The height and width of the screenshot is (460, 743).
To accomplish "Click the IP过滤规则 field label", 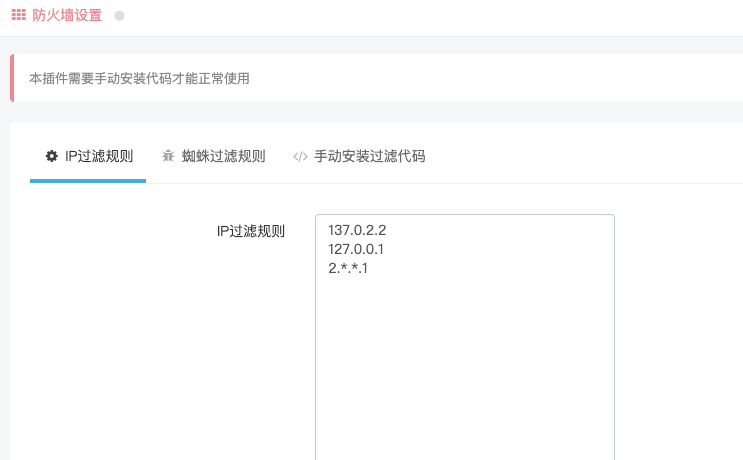I will click(251, 231).
